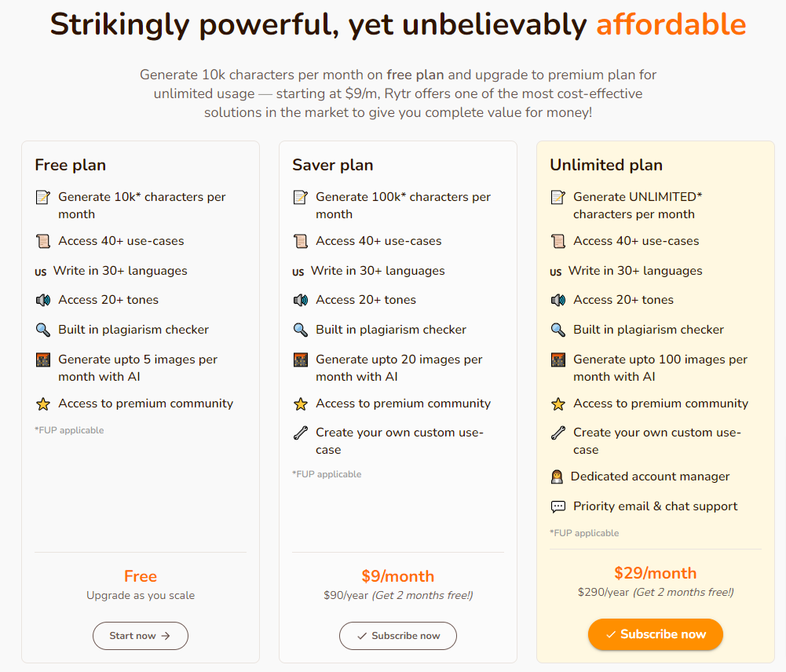
Task: Click the Free plan heading
Action: [x=71, y=165]
